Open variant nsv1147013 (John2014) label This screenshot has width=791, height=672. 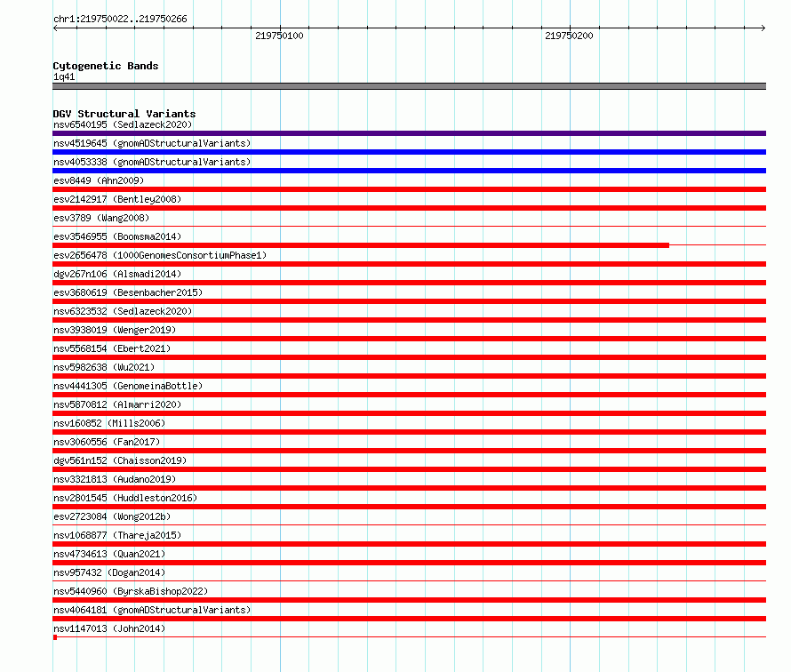point(109,628)
